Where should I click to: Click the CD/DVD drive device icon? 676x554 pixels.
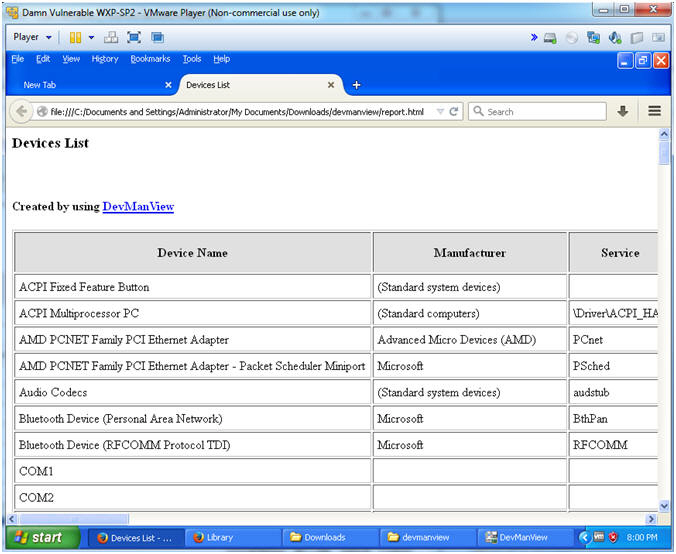(572, 38)
